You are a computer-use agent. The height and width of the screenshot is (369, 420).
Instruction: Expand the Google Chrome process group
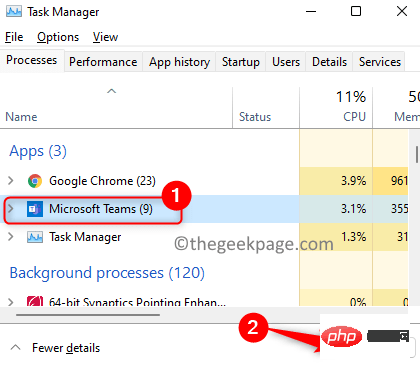click(11, 181)
